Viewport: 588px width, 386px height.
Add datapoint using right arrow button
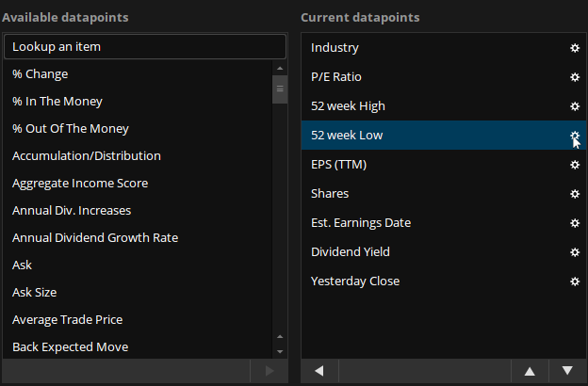click(269, 371)
